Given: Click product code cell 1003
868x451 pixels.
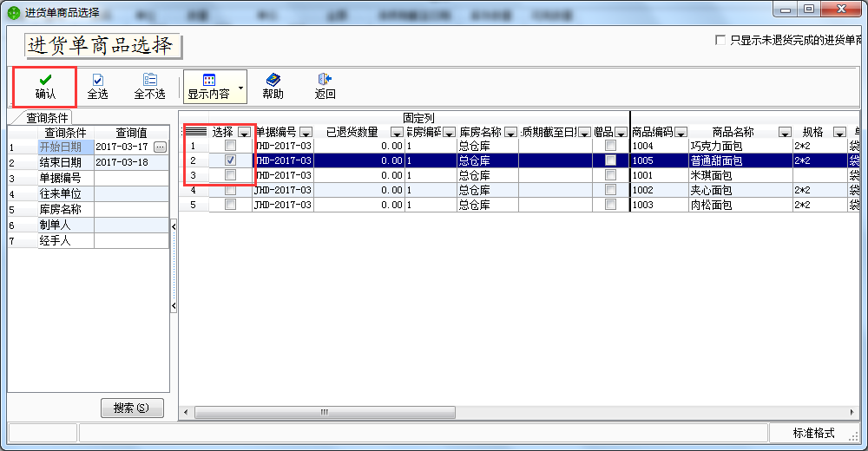Looking at the screenshot, I should coord(660,205).
